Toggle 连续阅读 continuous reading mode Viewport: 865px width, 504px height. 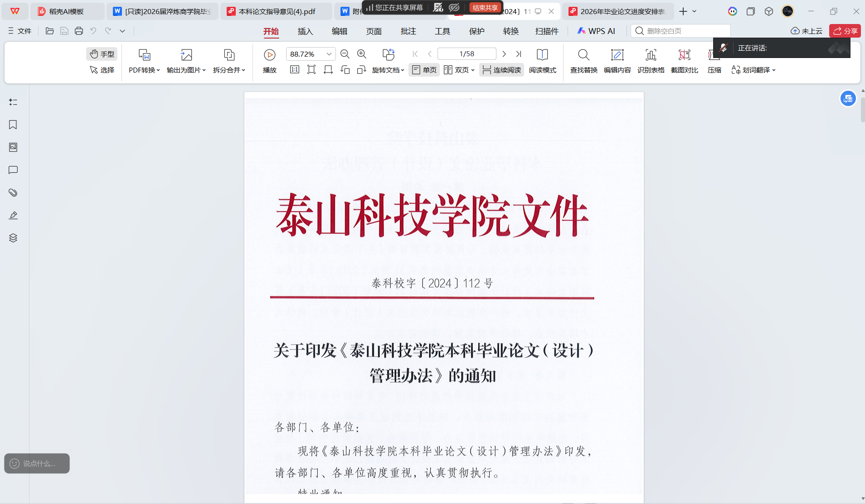[x=501, y=70]
